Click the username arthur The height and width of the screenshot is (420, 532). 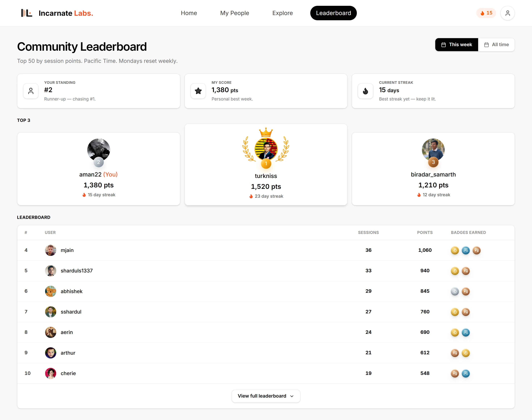[68, 353]
